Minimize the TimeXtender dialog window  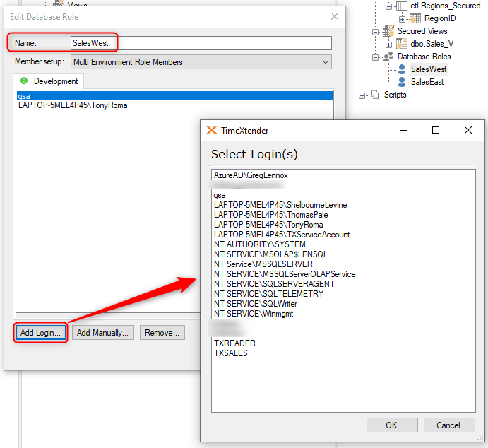(404, 130)
